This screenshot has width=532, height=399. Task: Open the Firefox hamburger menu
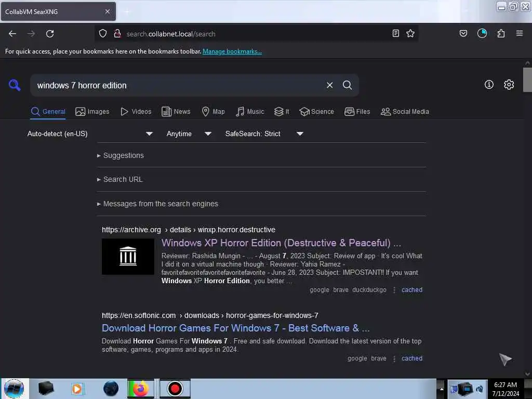click(520, 33)
